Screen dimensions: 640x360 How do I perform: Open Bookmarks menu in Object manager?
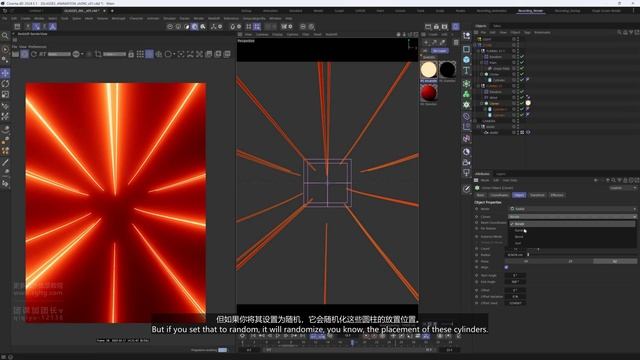click(542, 32)
